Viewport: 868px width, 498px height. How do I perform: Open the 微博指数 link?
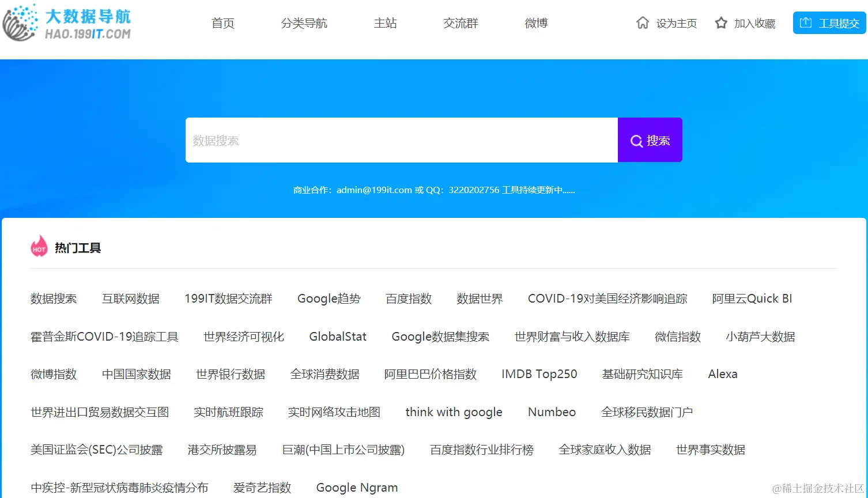(54, 374)
